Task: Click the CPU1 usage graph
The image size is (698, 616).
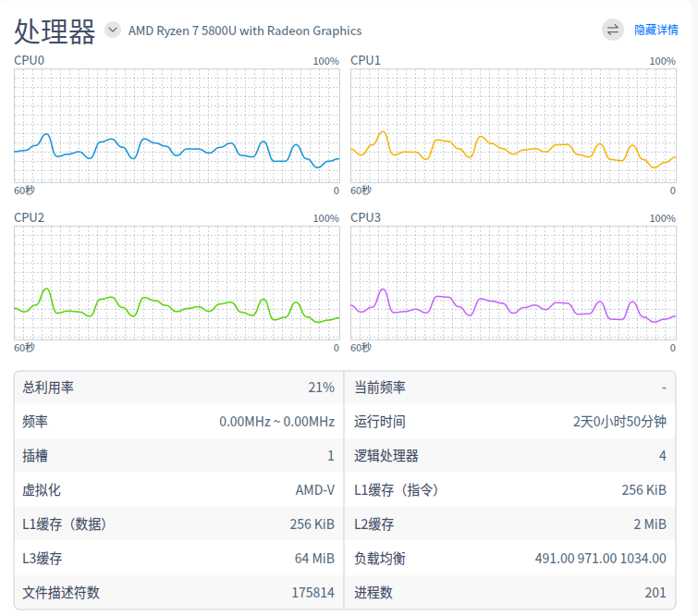Action: 512,125
